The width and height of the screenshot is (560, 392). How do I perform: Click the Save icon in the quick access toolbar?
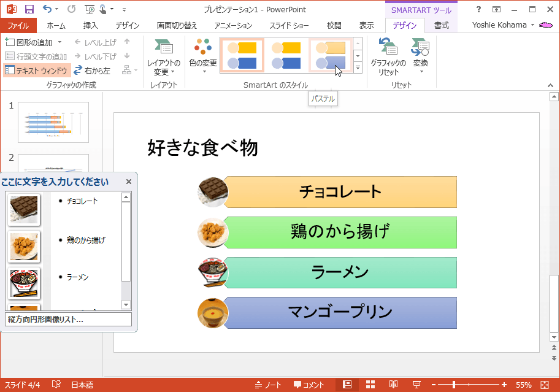(29, 9)
